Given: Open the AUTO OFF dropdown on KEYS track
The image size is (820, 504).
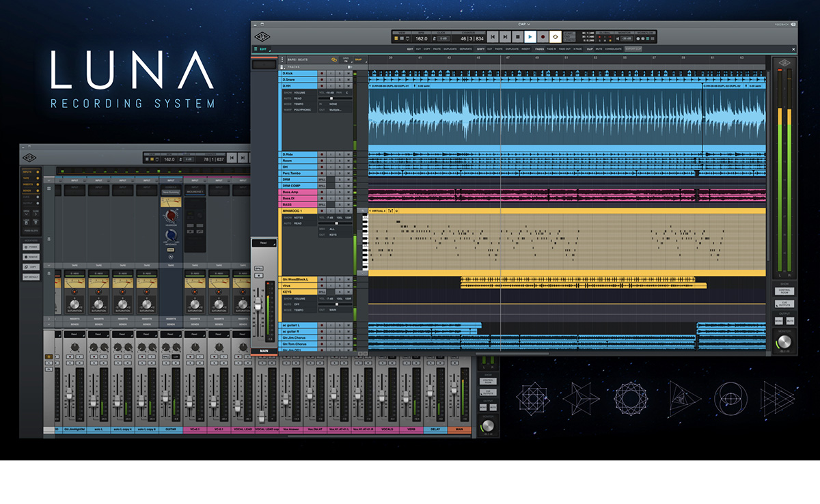Looking at the screenshot, I should pos(301,305).
